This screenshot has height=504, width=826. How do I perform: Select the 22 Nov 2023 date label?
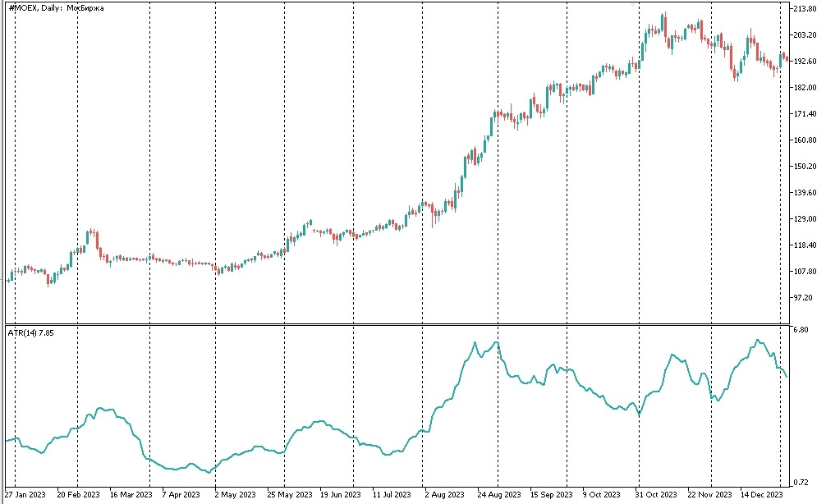[709, 494]
